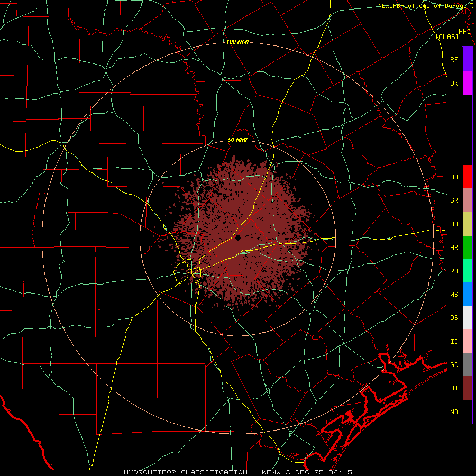
Task: Click the NEXLAB-College of DuPage credit text
Action: point(422,6)
